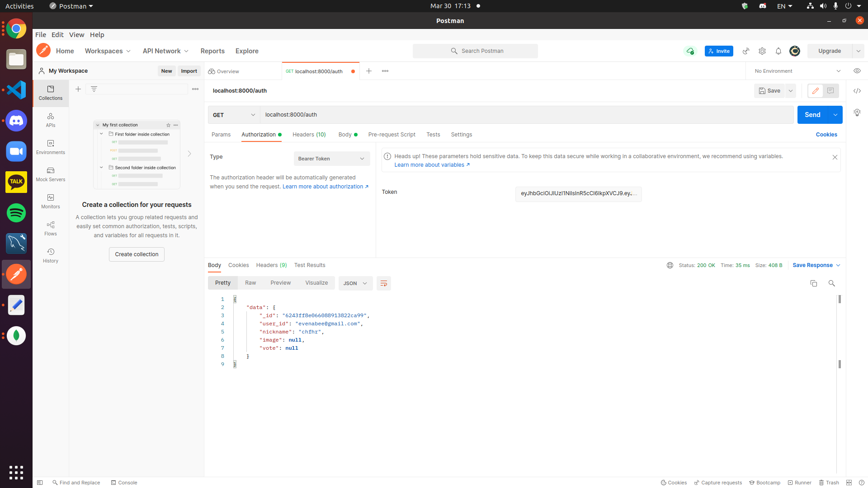
Task: Click the sync status cloud icon
Action: pyautogui.click(x=690, y=51)
